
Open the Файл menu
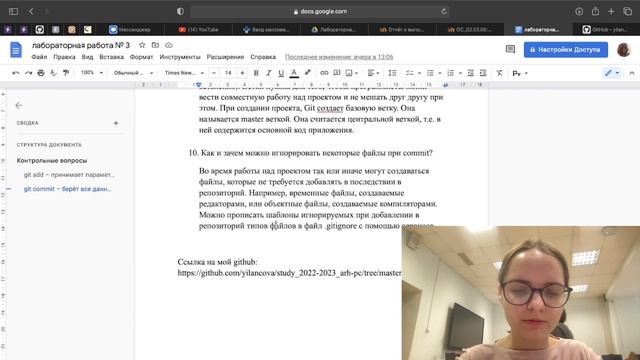click(39, 57)
